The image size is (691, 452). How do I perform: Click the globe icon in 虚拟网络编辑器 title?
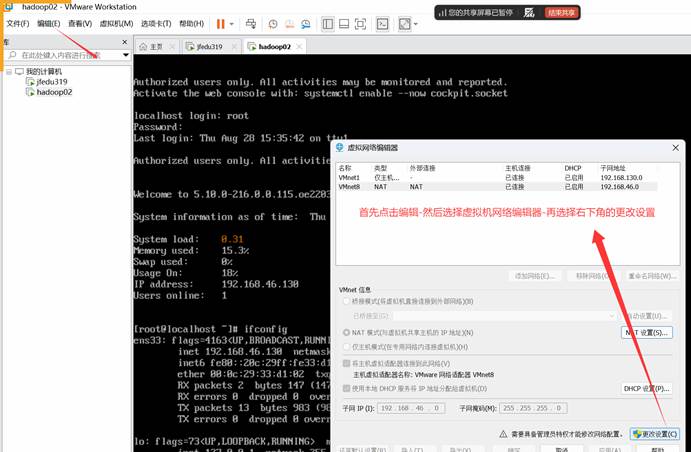click(339, 147)
